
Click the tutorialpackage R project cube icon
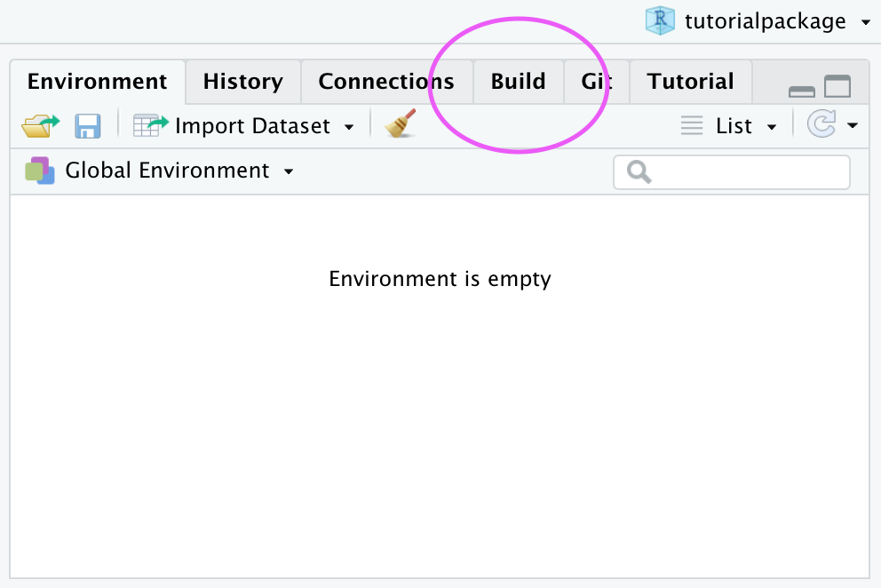[660, 21]
